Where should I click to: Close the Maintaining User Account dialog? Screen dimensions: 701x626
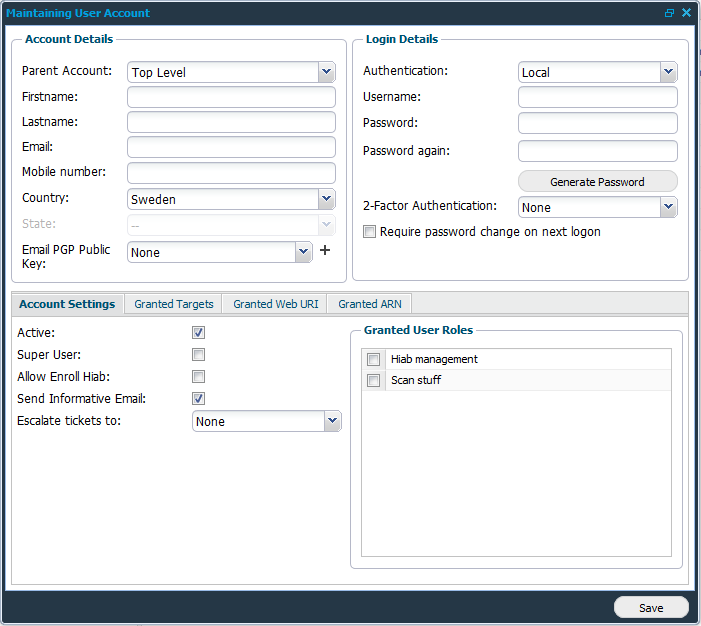686,13
